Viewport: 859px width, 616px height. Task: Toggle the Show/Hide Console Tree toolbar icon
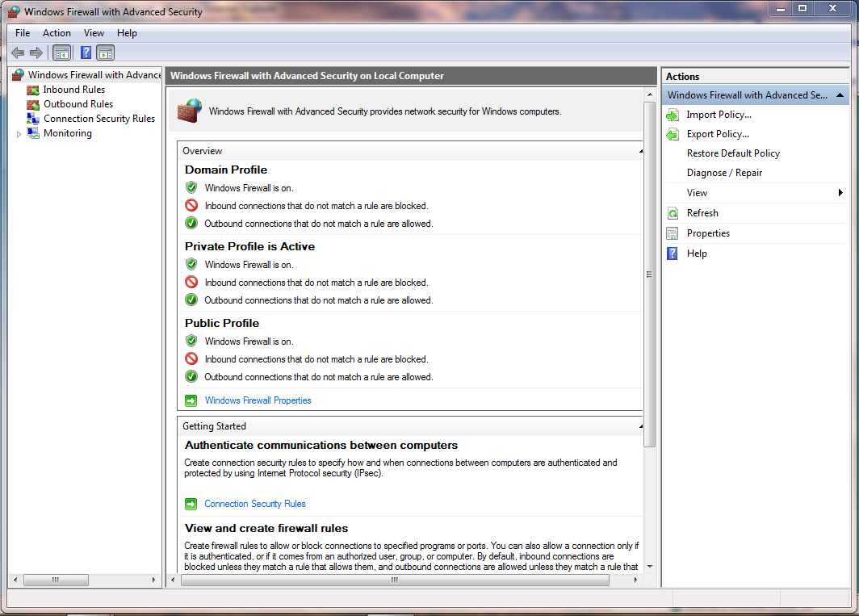[x=62, y=53]
